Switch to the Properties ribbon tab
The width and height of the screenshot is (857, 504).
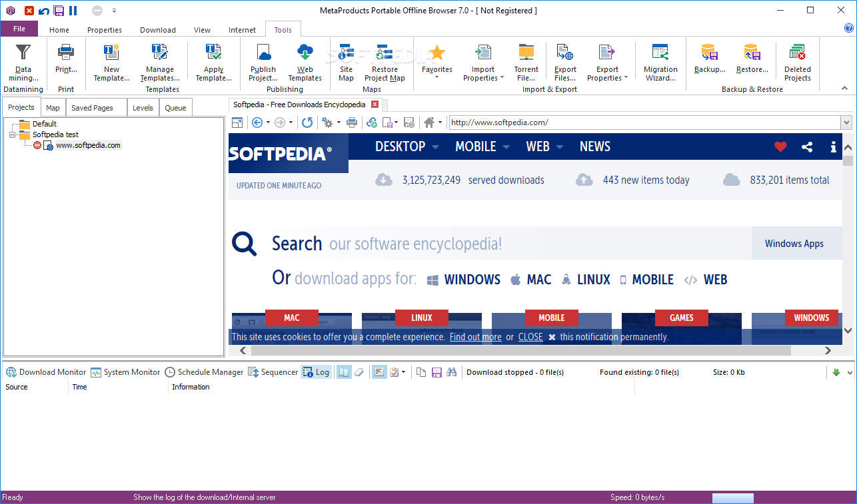tap(105, 30)
